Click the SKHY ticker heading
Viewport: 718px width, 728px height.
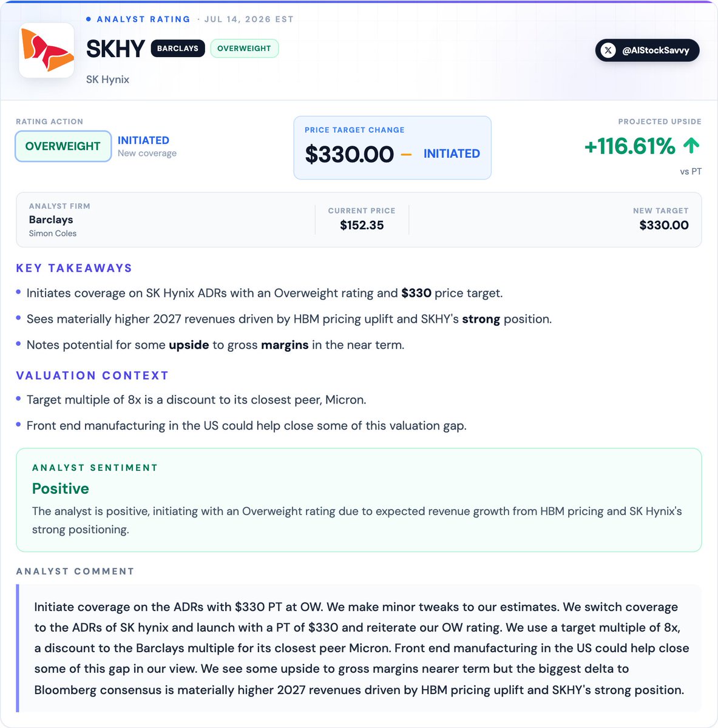pyautogui.click(x=115, y=49)
